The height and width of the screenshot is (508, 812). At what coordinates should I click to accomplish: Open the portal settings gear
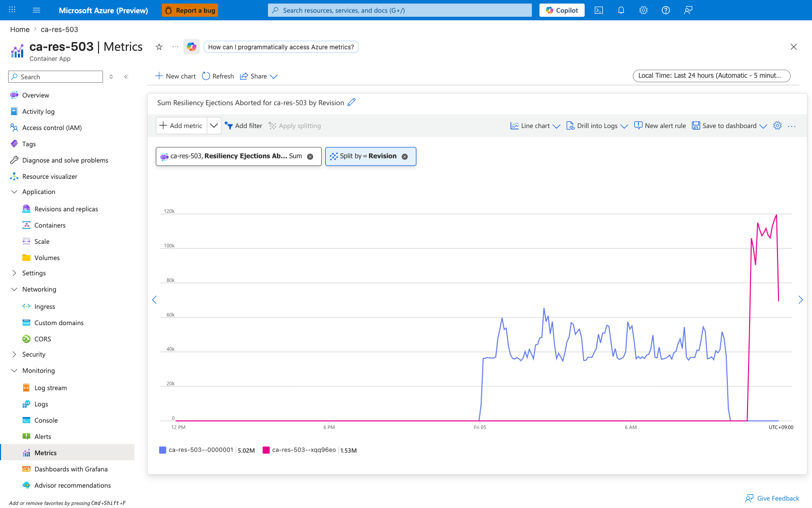click(644, 10)
